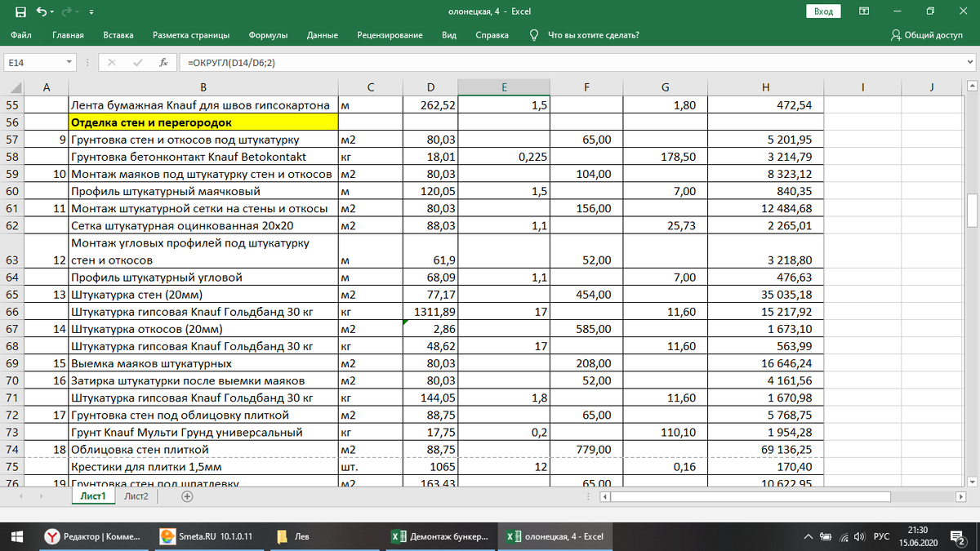The height and width of the screenshot is (551, 980).
Task: Switch to the Формулы tab
Action: pyautogui.click(x=268, y=35)
